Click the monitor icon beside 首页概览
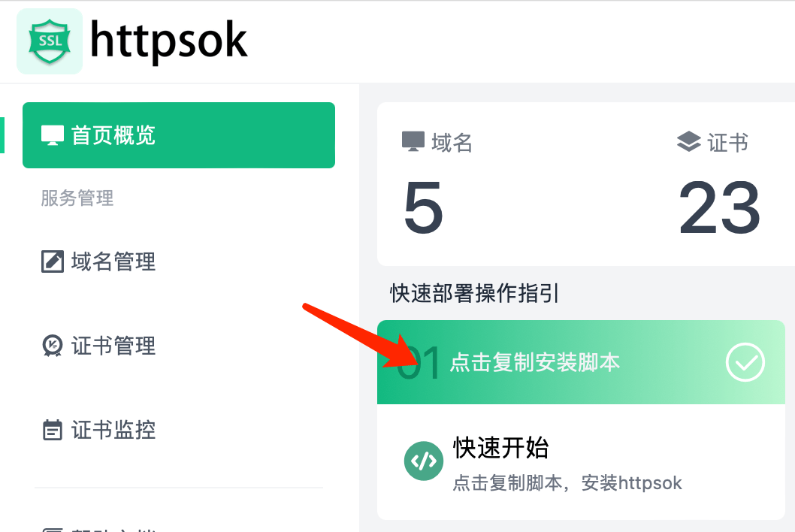 [53, 135]
